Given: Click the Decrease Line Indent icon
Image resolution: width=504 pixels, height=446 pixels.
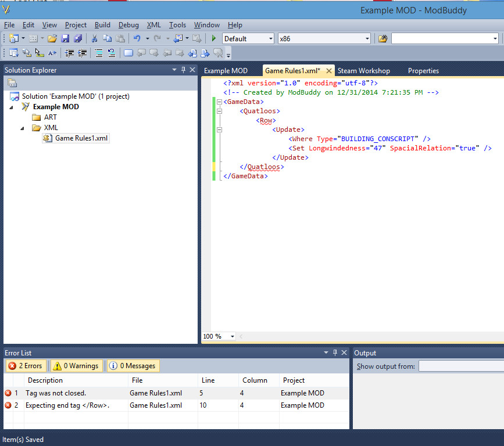Looking at the screenshot, I should [x=69, y=53].
